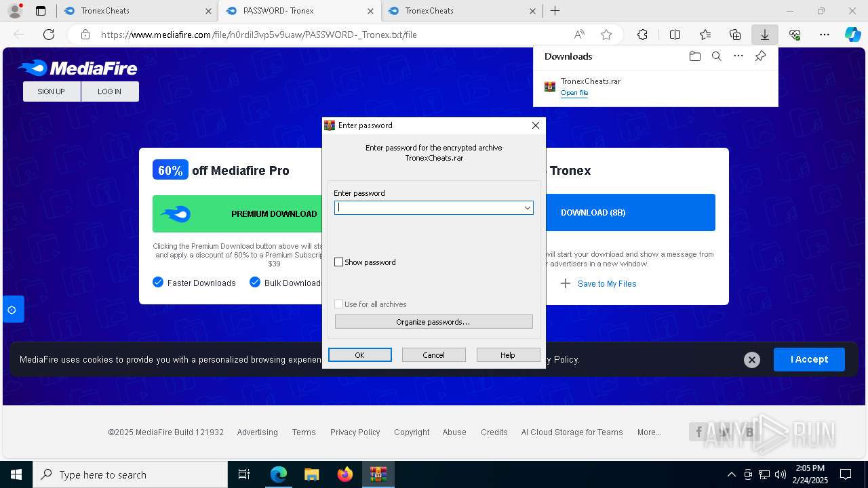This screenshot has width=868, height=488.
Task: Open More options in Downloads panel
Action: pyautogui.click(x=738, y=56)
